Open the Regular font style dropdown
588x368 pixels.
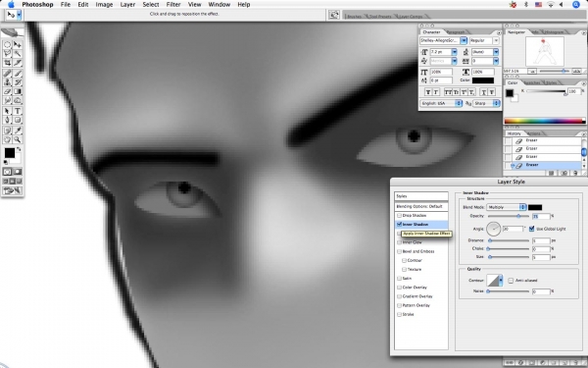point(496,40)
